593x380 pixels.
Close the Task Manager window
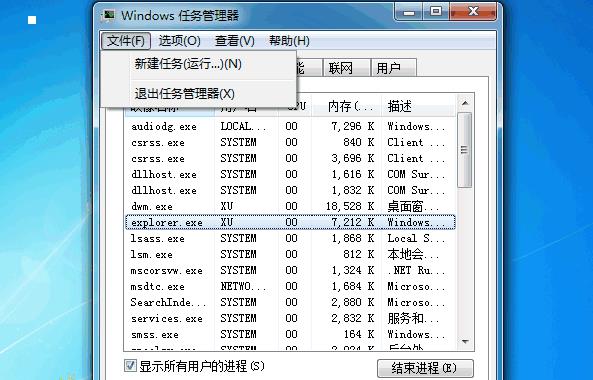(x=473, y=12)
